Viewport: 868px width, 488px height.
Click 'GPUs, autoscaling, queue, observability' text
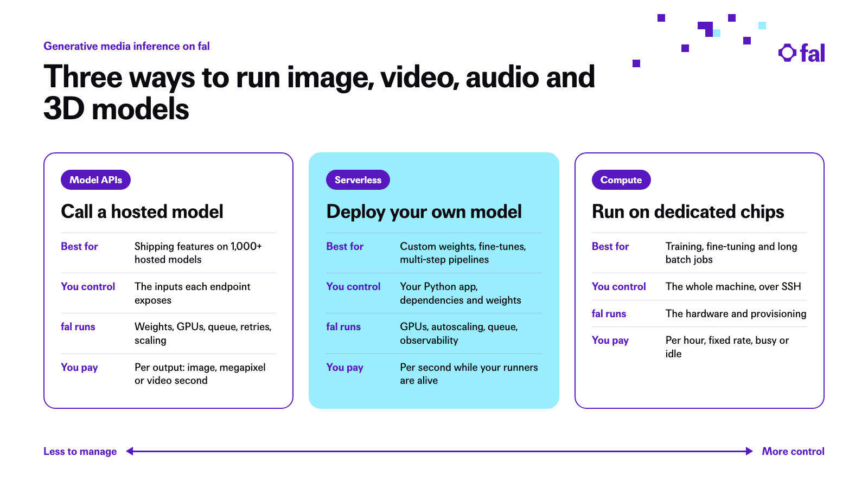coord(459,333)
